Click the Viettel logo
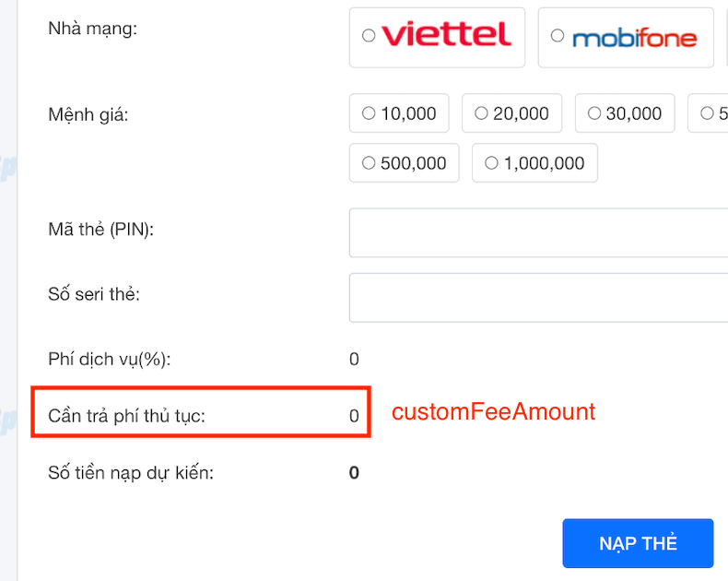This screenshot has width=728, height=581. (x=446, y=36)
